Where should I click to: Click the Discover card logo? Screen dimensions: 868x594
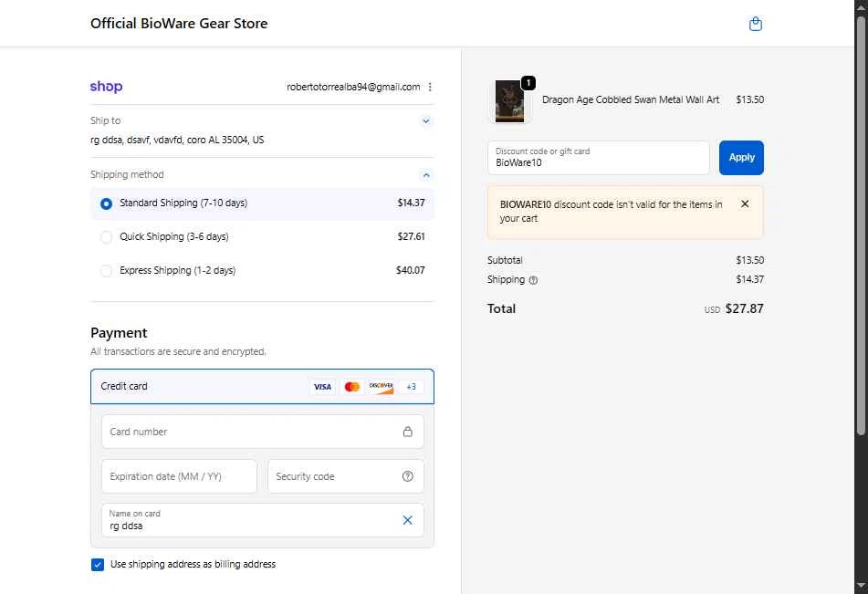(x=382, y=386)
